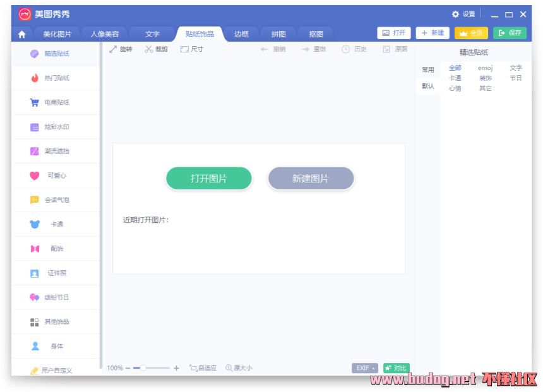
Task: Show Original Size (原大小) view
Action: point(239,368)
